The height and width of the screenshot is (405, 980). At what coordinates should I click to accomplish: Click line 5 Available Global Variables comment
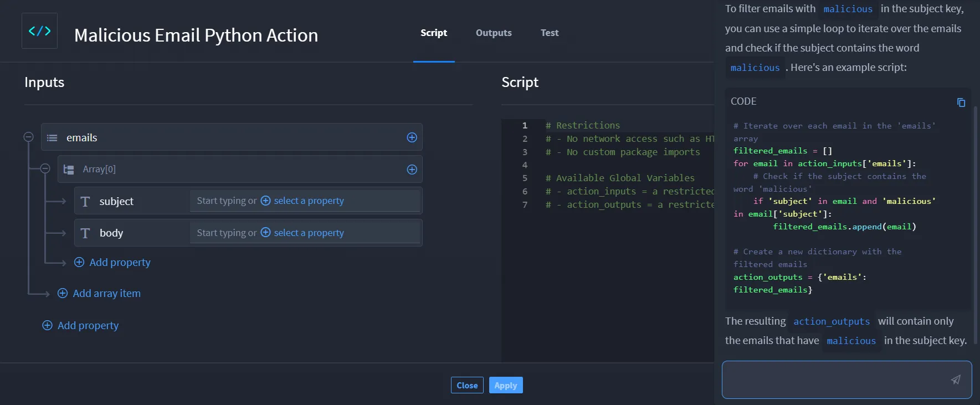[x=620, y=178]
